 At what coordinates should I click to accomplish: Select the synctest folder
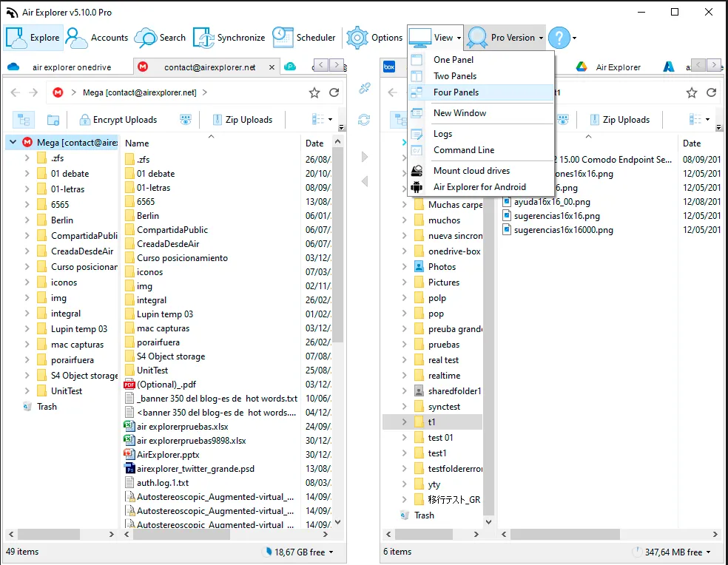[x=443, y=407]
